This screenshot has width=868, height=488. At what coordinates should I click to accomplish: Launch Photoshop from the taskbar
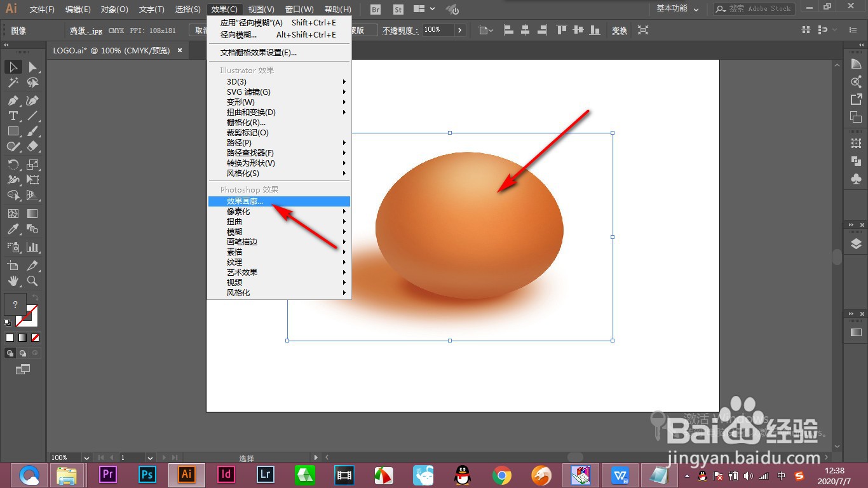[146, 475]
